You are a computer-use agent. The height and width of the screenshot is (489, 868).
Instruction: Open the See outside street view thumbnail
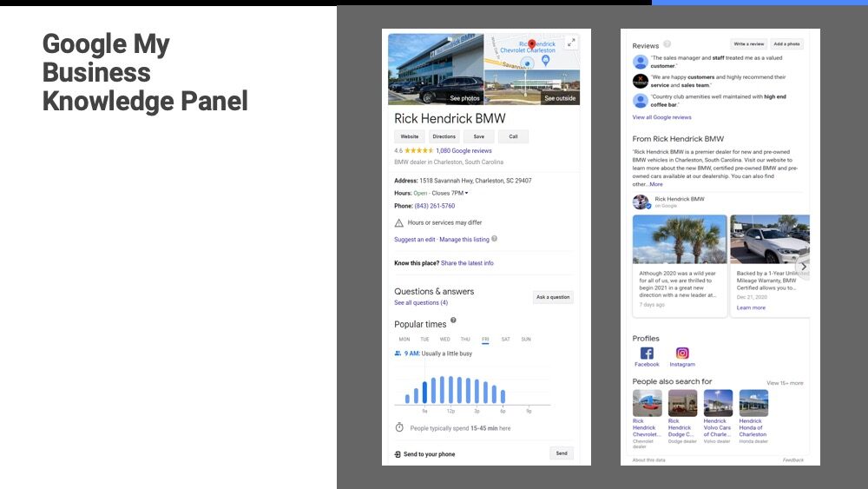coord(532,88)
